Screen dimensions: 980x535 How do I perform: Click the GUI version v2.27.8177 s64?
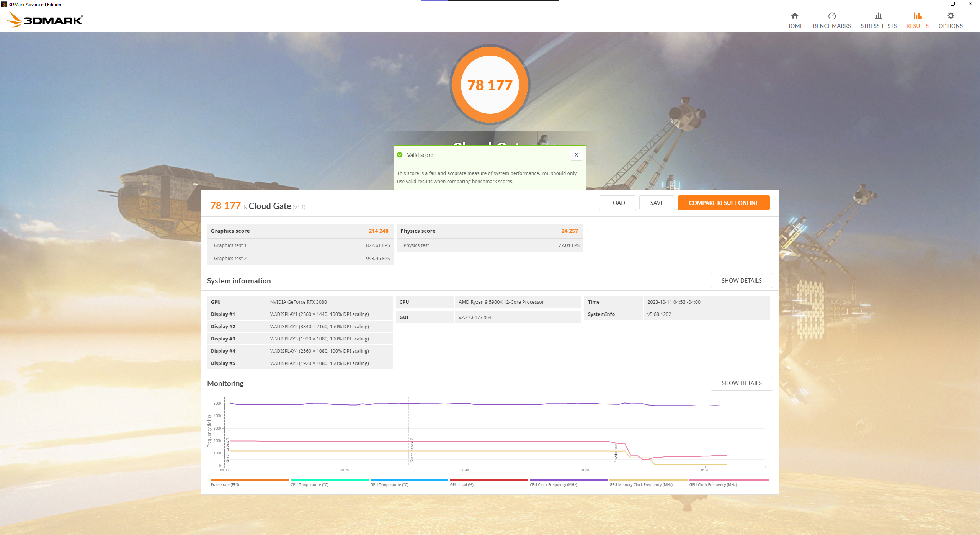[x=475, y=317]
